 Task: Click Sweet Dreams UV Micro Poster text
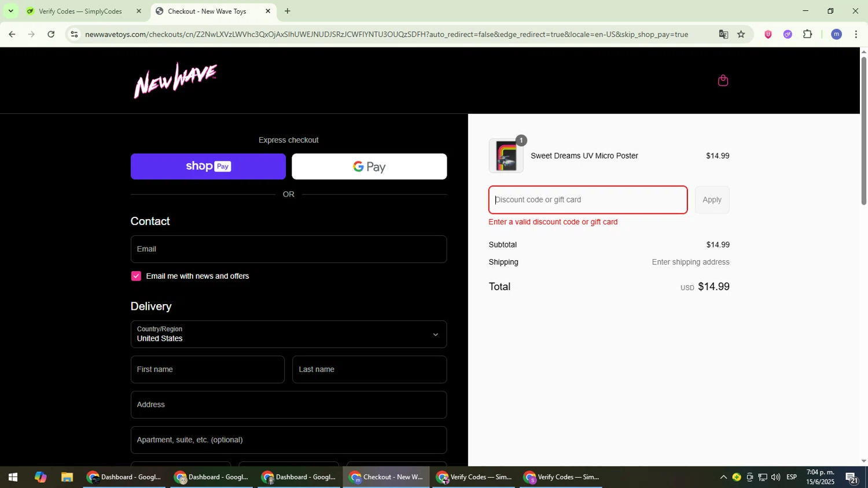click(584, 156)
